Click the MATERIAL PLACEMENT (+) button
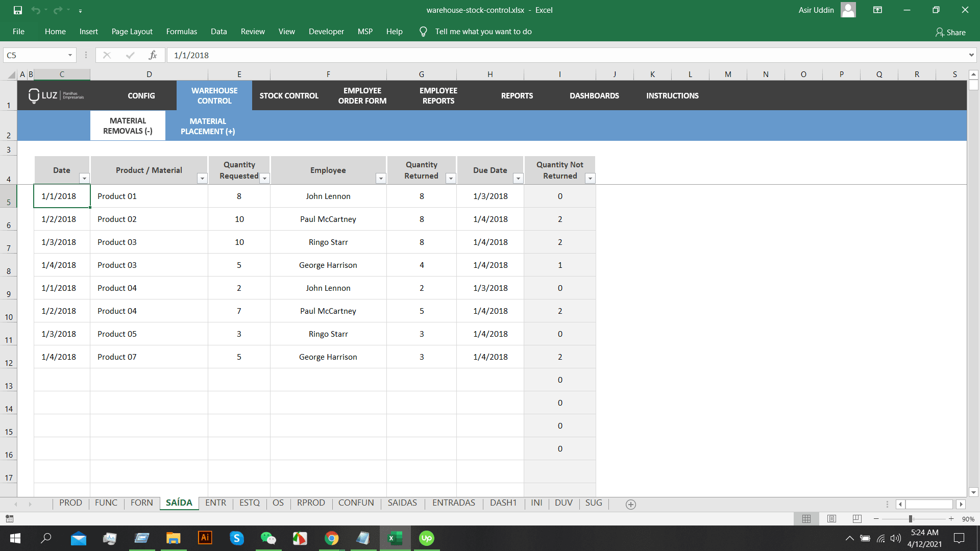Image resolution: width=980 pixels, height=551 pixels. tap(207, 126)
